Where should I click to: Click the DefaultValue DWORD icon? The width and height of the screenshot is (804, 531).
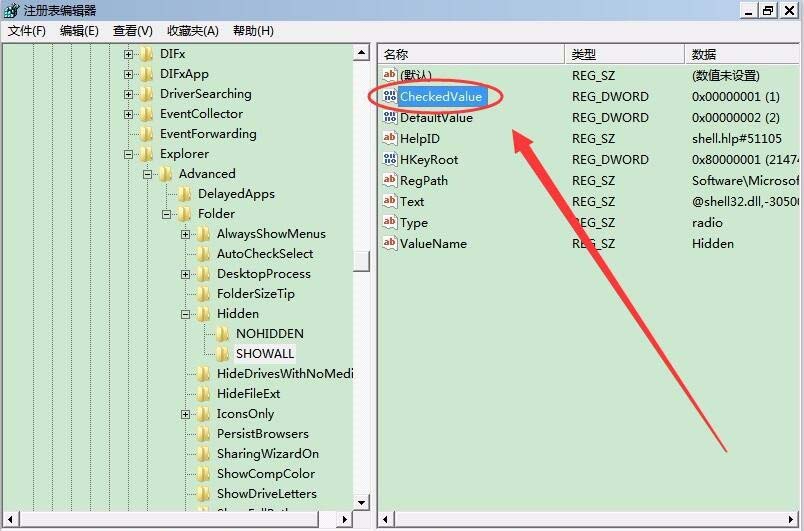point(390,117)
